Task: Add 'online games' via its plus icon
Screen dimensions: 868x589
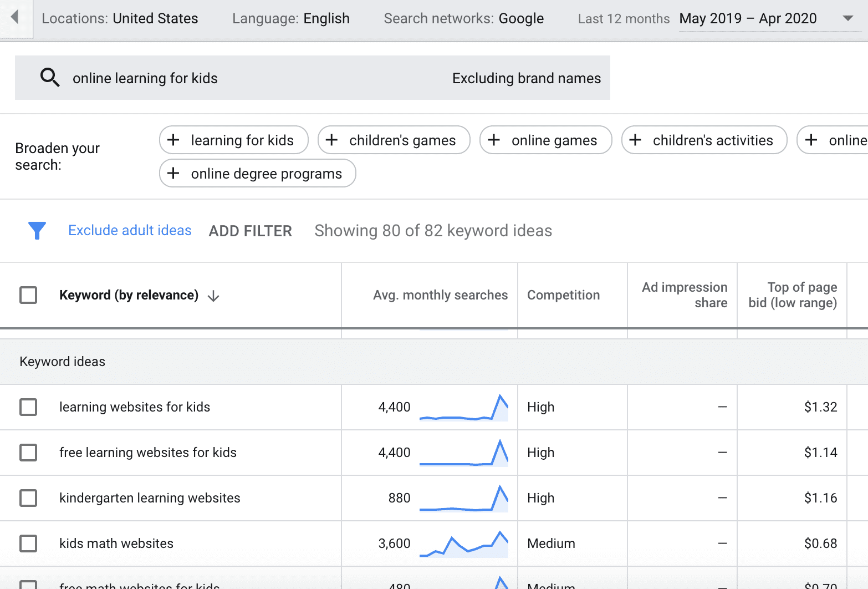Action: [493, 140]
